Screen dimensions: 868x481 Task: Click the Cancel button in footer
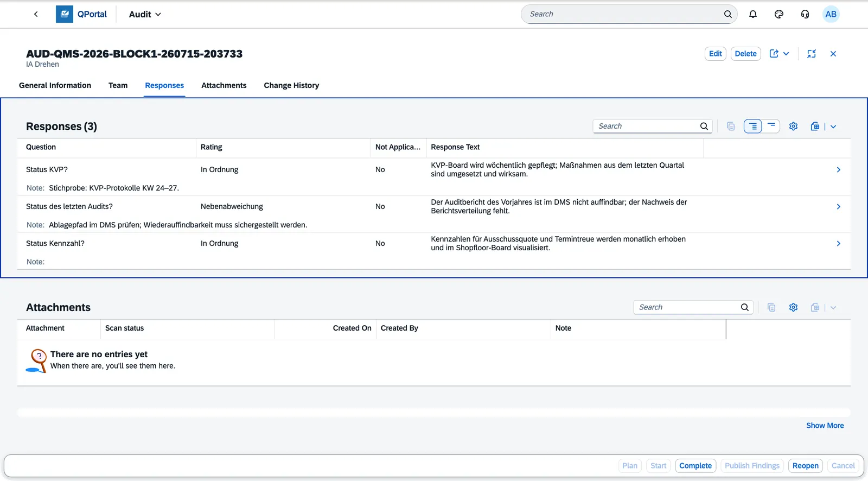pos(843,466)
